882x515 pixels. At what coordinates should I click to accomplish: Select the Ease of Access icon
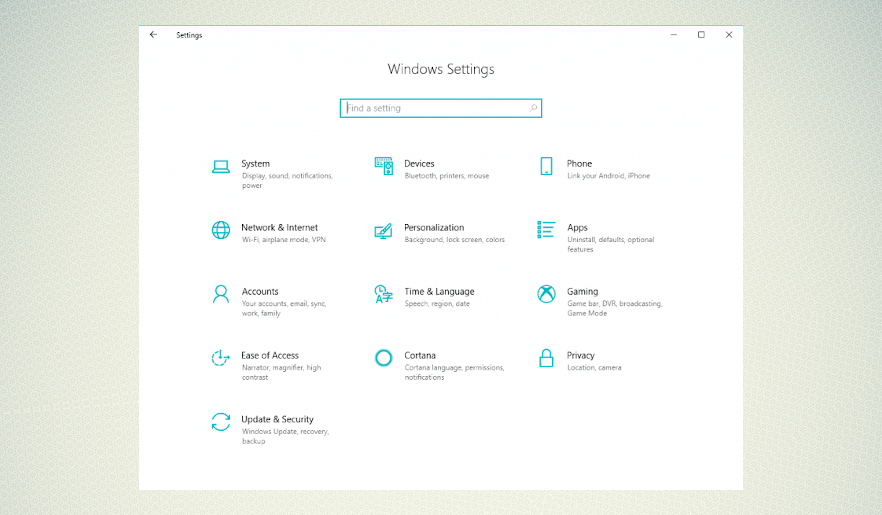point(221,358)
